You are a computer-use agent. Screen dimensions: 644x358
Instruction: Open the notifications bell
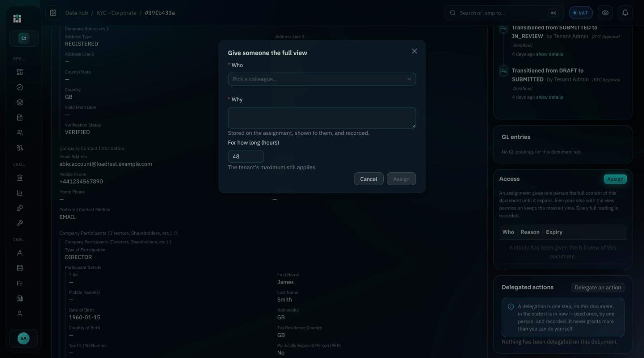coord(625,13)
